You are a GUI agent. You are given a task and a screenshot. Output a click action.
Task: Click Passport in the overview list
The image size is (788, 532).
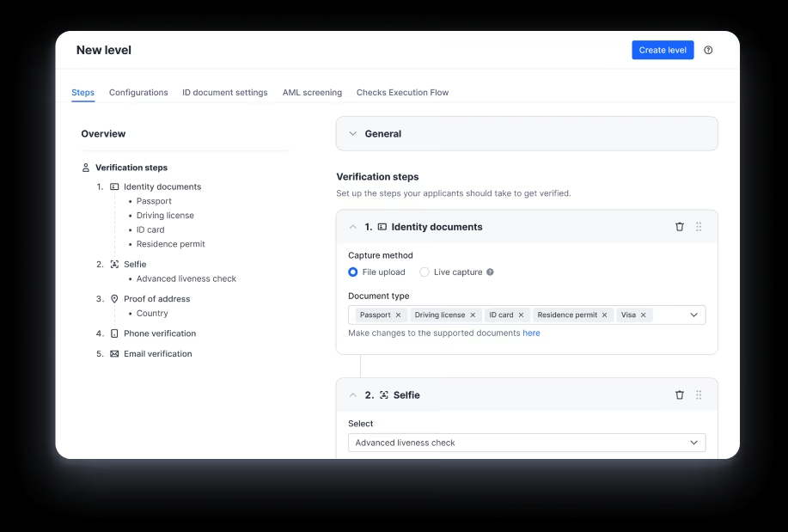coord(154,201)
